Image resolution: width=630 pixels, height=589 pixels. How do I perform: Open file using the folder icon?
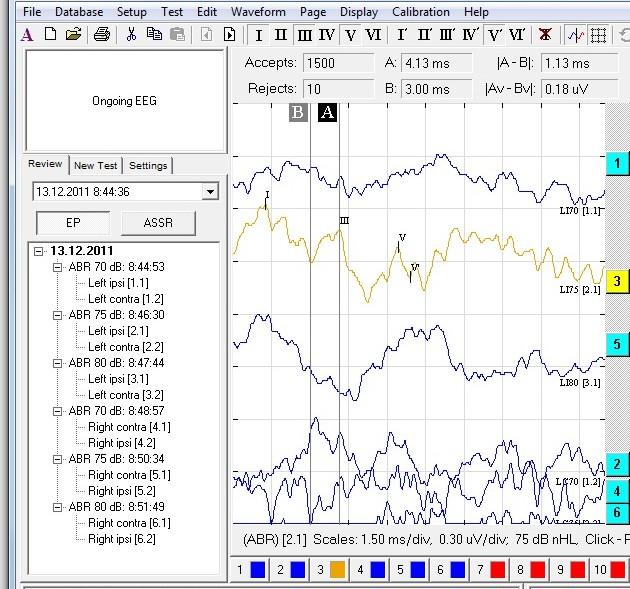[73, 35]
